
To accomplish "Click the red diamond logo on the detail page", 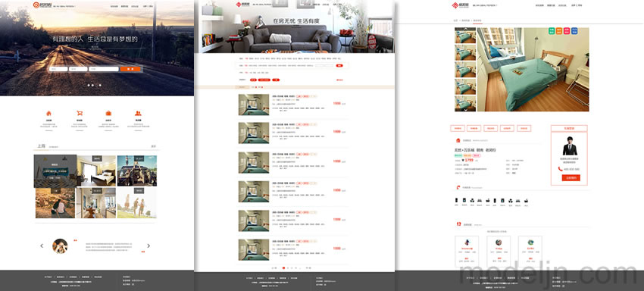I will (x=455, y=5).
